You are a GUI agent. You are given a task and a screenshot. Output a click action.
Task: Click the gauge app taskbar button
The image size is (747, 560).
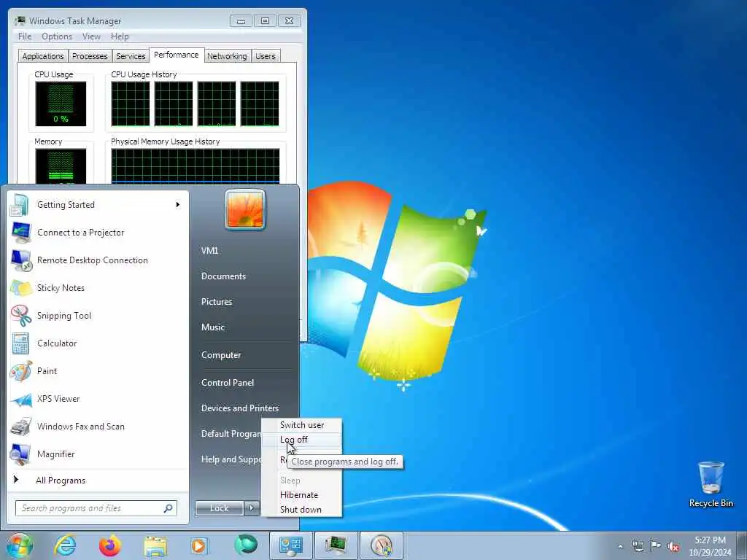(381, 545)
